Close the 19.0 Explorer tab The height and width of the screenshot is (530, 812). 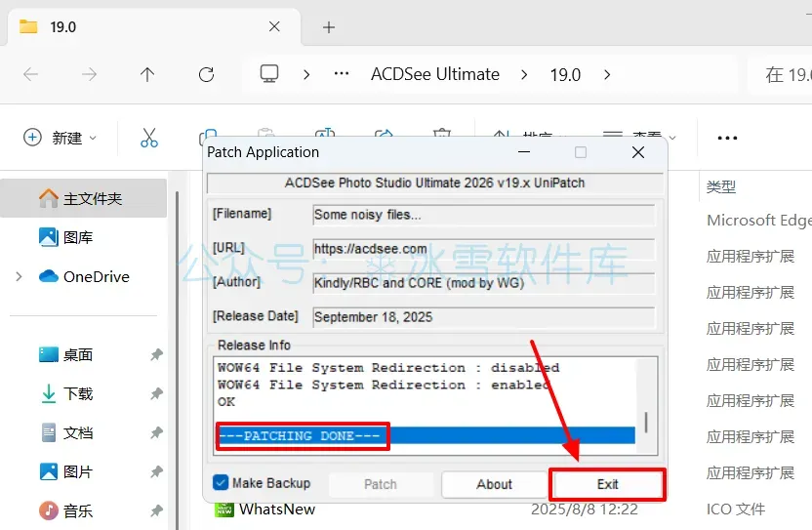[274, 26]
